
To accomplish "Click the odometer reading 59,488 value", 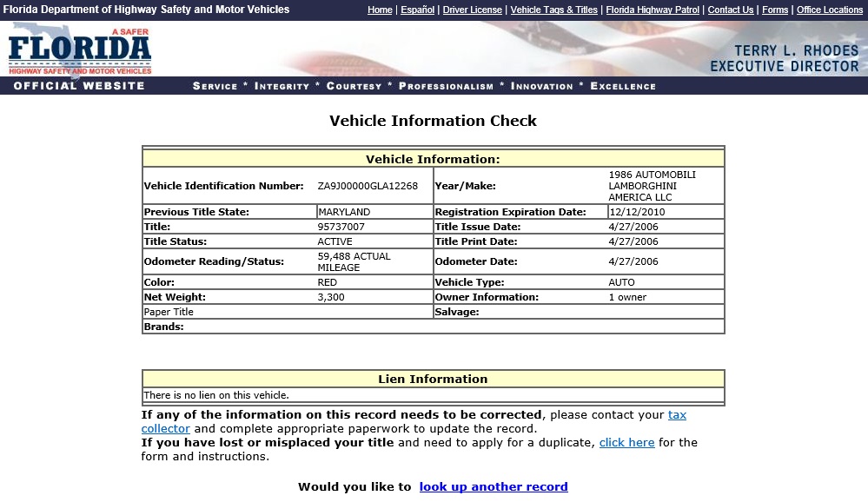I will 354,261.
